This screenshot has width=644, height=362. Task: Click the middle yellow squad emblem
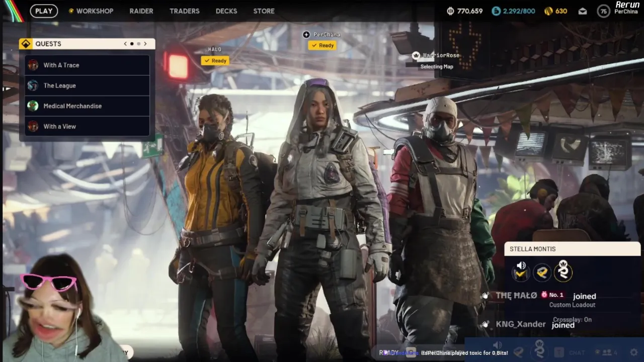tap(542, 272)
